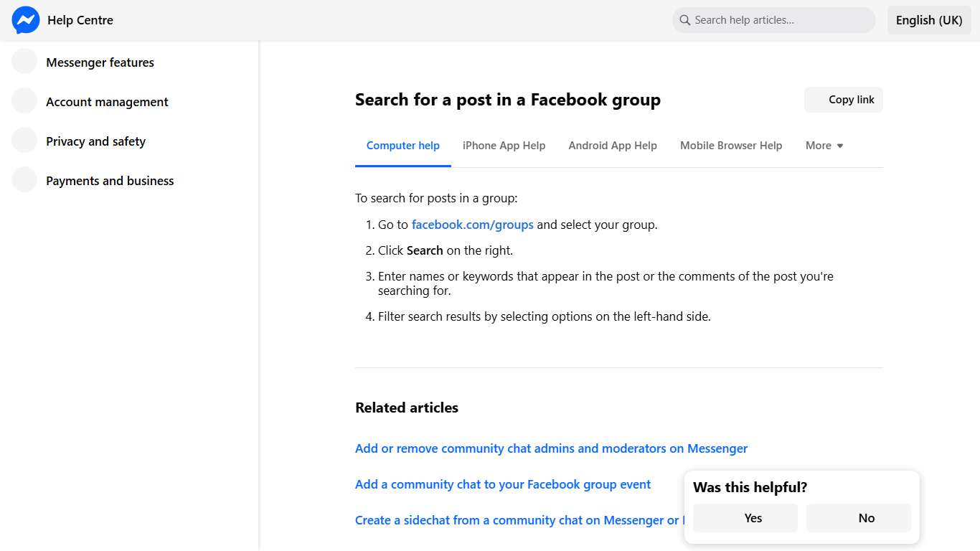This screenshot has height=551, width=980.
Task: Open the facebook.com/groups link
Action: (472, 224)
